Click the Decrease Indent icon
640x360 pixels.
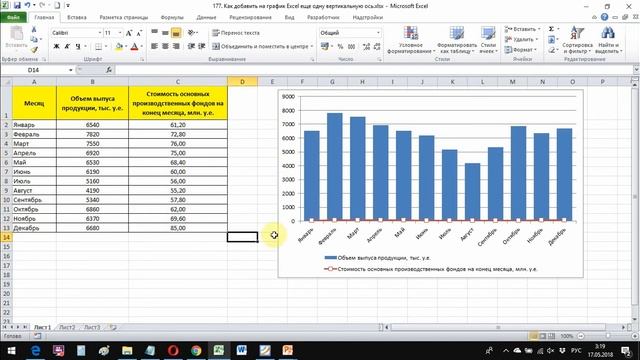(x=191, y=47)
